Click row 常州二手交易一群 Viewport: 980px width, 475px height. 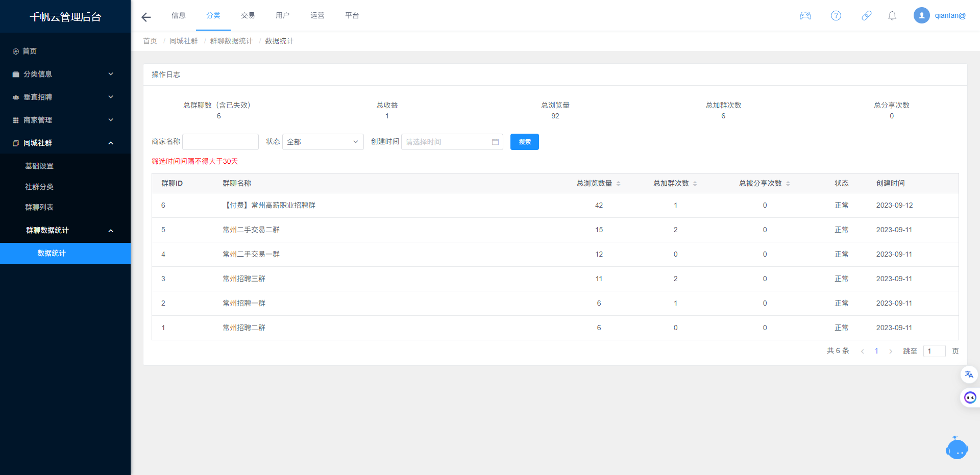555,254
